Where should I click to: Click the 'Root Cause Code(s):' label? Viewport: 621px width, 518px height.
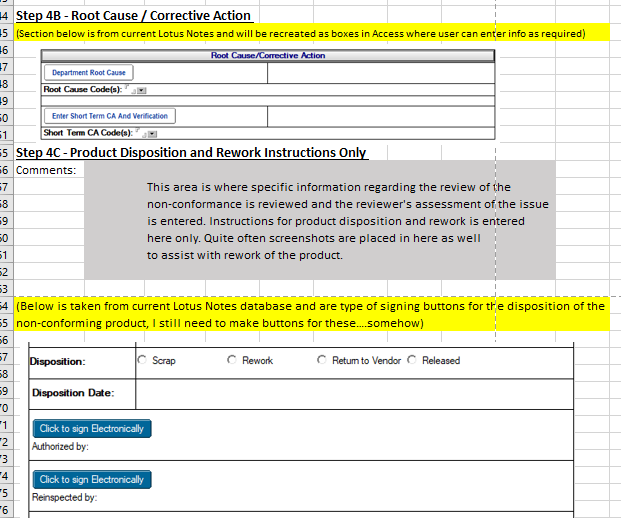(x=83, y=90)
